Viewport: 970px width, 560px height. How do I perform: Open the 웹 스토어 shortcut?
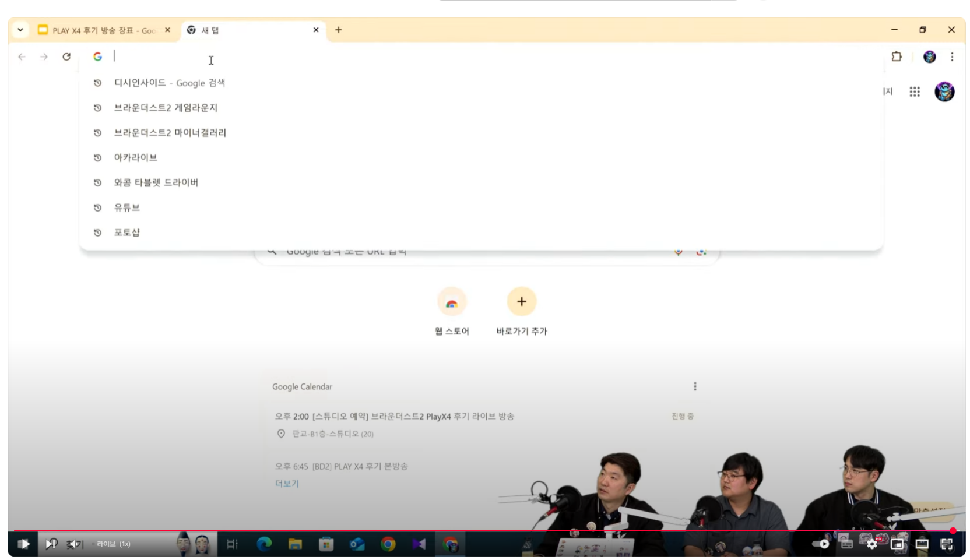(452, 312)
